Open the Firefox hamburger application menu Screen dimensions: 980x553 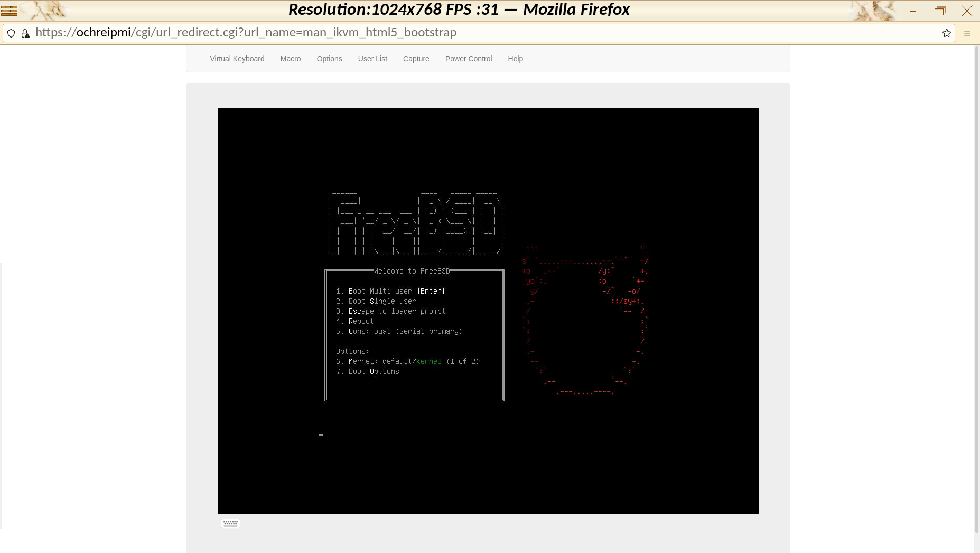967,33
